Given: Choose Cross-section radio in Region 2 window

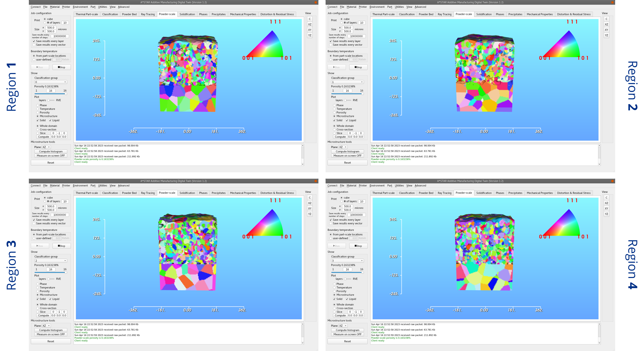Looking at the screenshot, I should click(x=334, y=130).
